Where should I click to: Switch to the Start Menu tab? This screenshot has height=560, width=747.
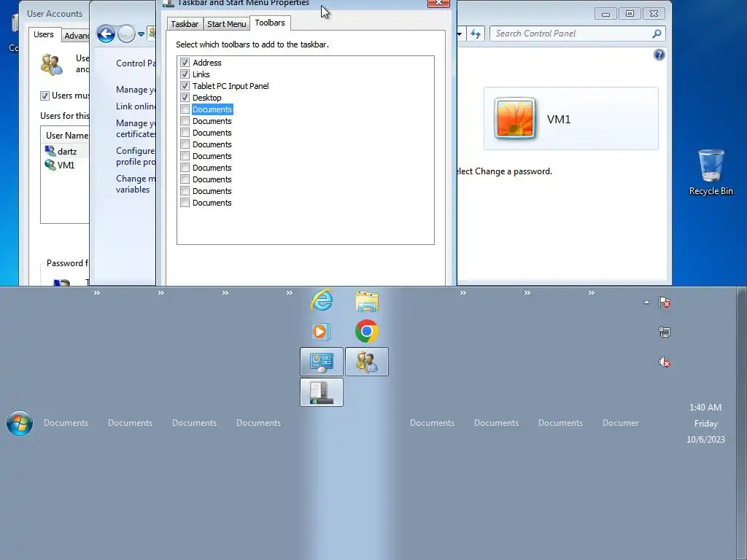[226, 24]
